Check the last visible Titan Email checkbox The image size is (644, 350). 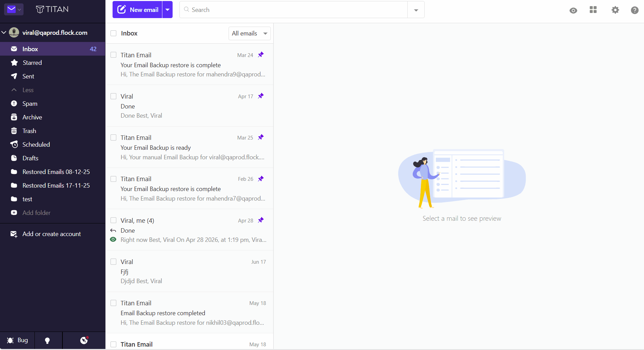click(x=114, y=344)
